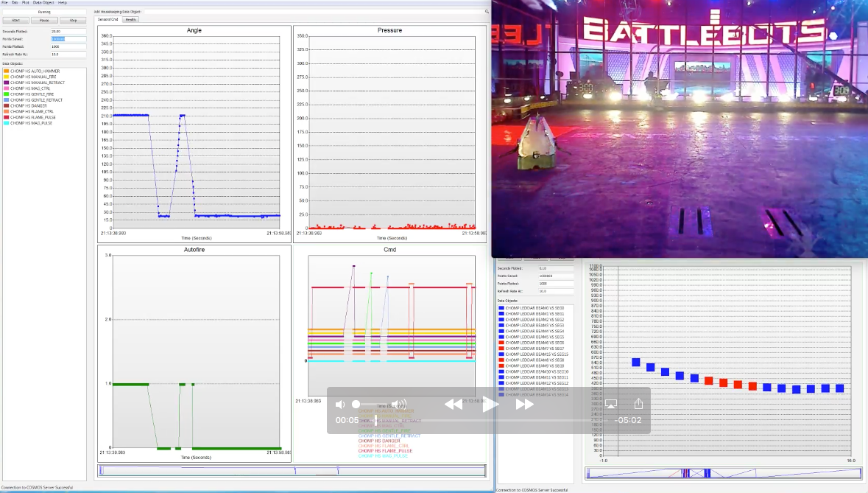Viewport: 868px width, 493px height.
Task: Click the Angle plot area
Action: click(x=197, y=133)
